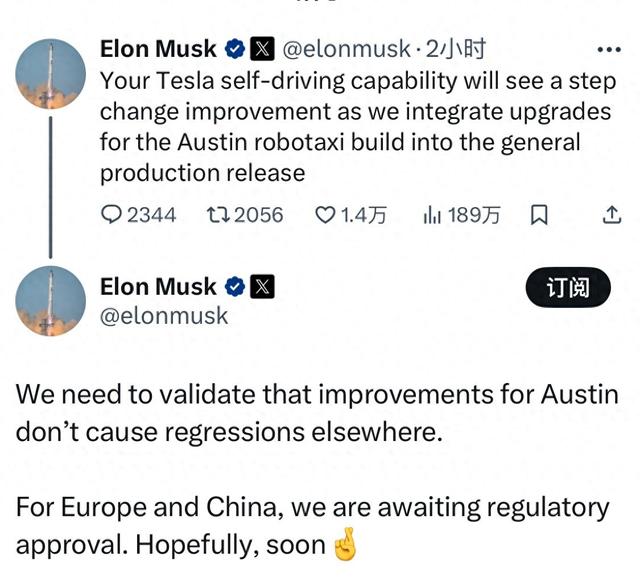Subscribe using the 订阅 button
The image size is (640, 585).
(568, 287)
